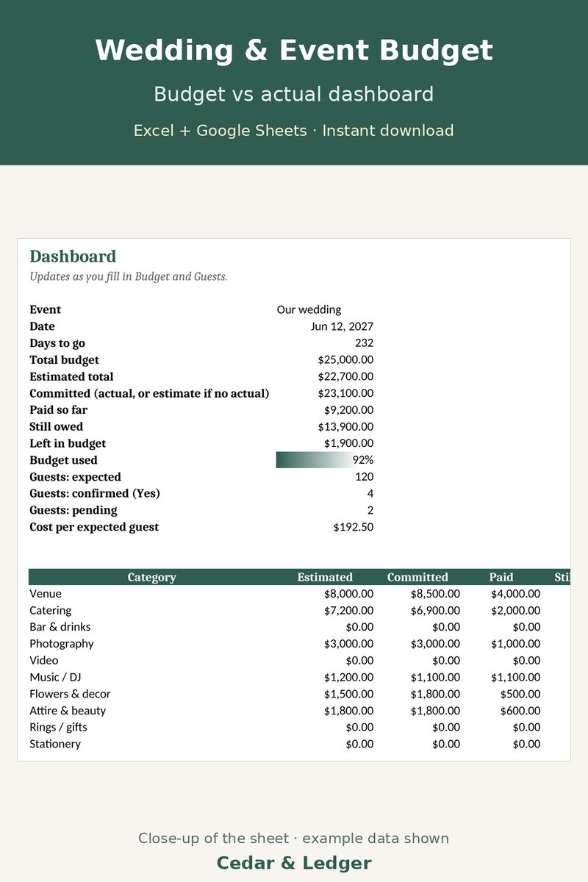The height and width of the screenshot is (882, 588).
Task: Click the "Total budget" label
Action: (x=64, y=360)
